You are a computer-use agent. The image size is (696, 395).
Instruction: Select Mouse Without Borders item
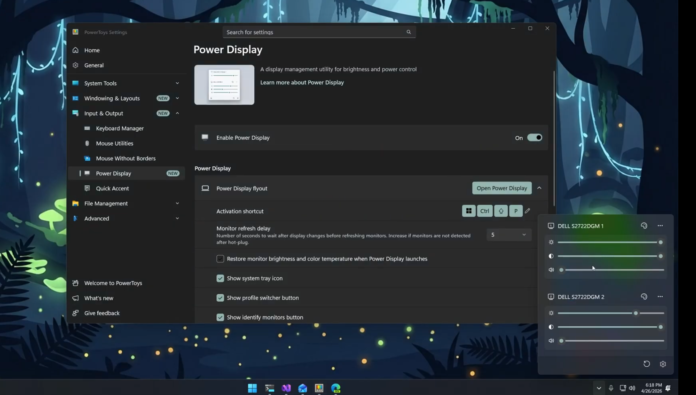point(127,158)
